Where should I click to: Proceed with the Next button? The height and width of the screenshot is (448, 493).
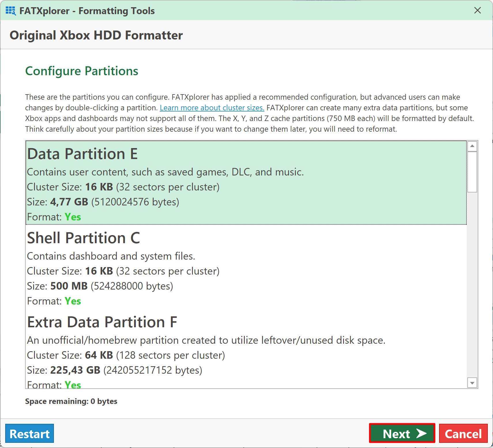coord(402,433)
